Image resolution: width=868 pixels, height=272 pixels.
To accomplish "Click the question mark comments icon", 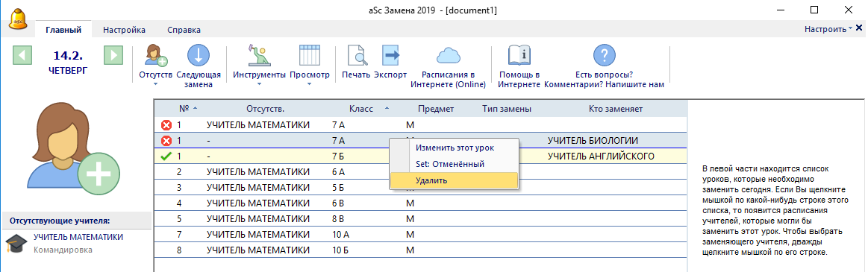I will click(605, 56).
